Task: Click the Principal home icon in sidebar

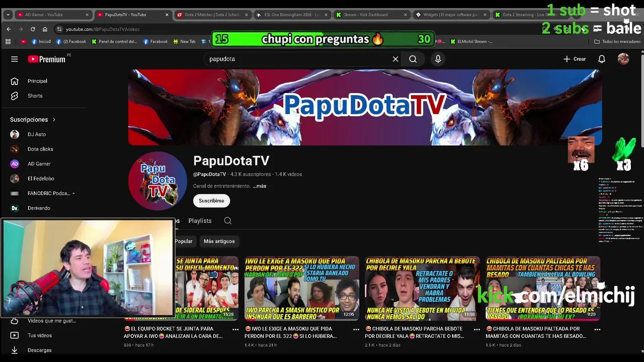Action: click(14, 81)
